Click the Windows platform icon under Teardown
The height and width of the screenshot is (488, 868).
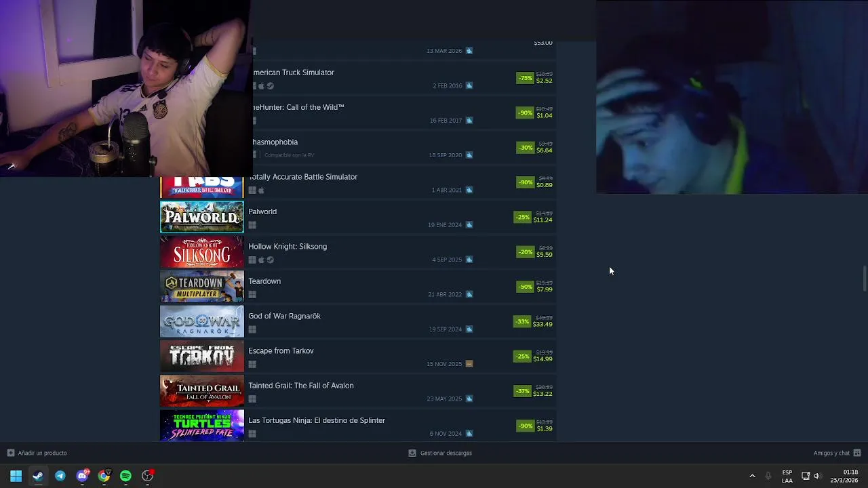(252, 295)
